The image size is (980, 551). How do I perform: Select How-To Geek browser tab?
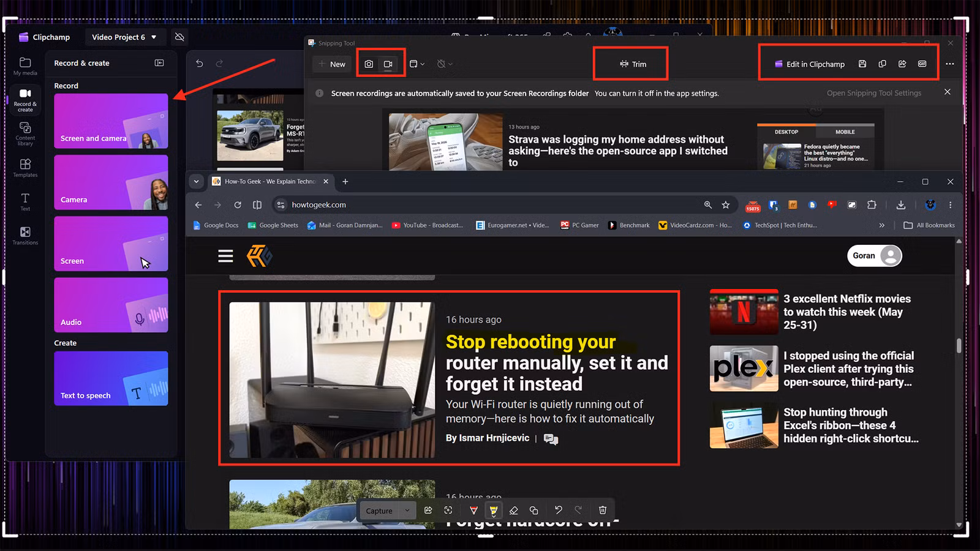point(271,181)
